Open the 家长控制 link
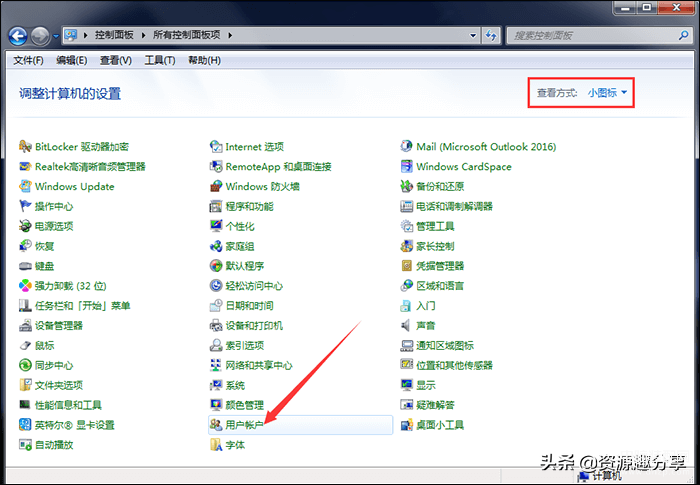The height and width of the screenshot is (485, 700). point(435,246)
